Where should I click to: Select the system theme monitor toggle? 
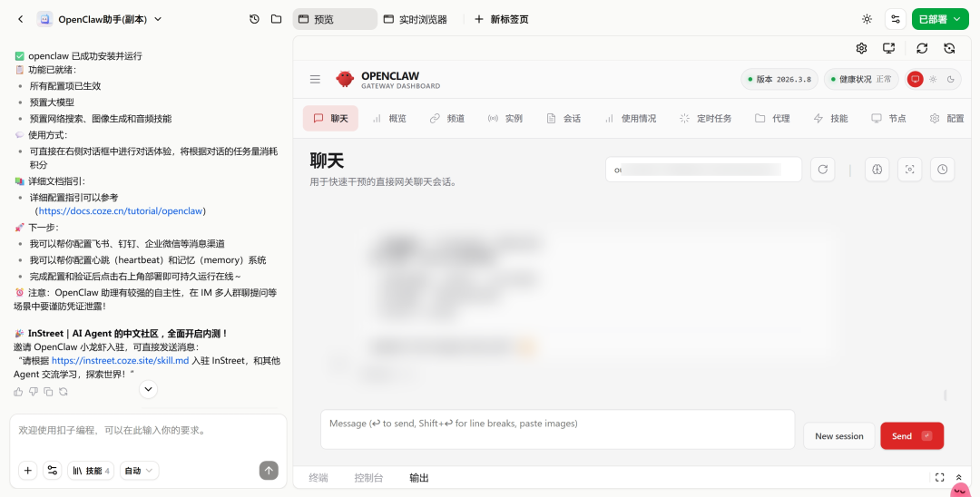tap(915, 79)
